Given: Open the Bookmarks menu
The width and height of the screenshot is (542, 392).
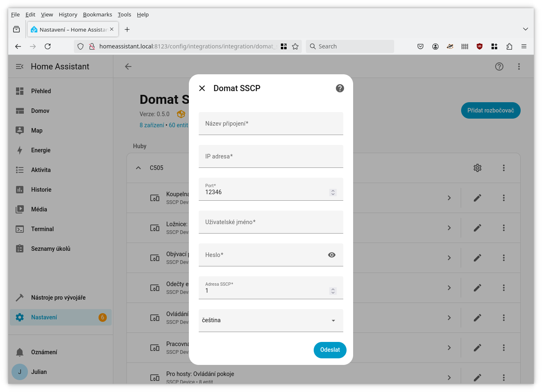Looking at the screenshot, I should point(97,14).
